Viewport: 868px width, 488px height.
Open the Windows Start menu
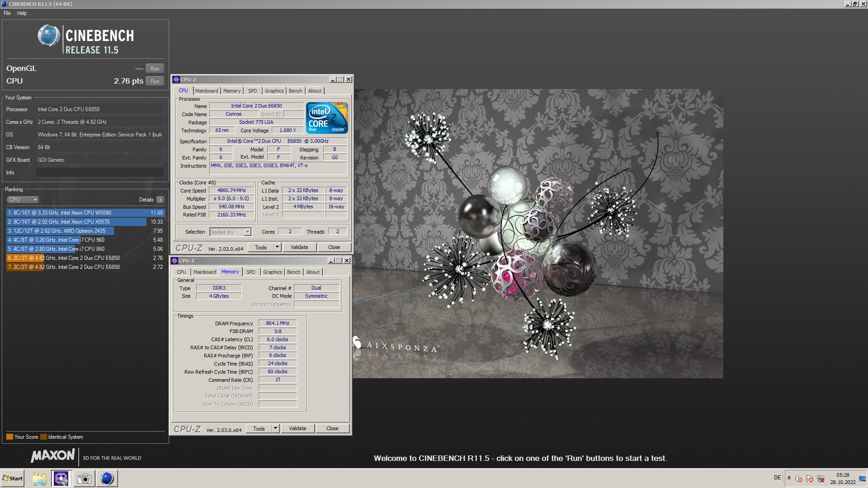tap(13, 479)
